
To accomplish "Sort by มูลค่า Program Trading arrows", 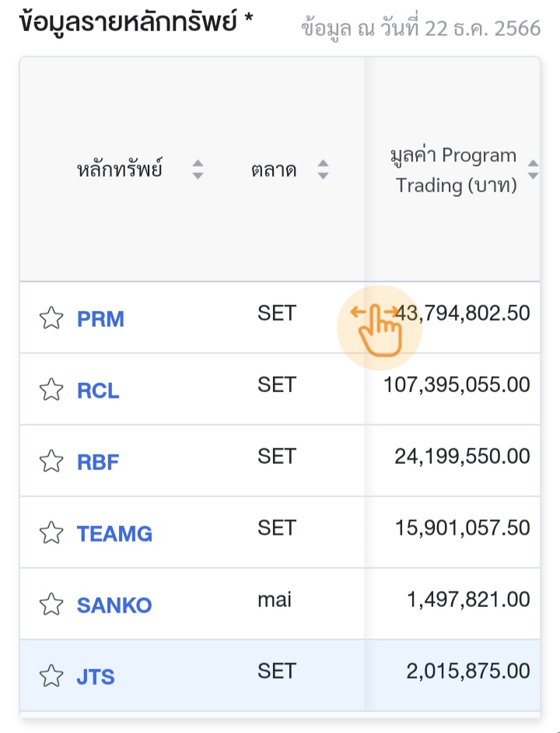I will (533, 170).
